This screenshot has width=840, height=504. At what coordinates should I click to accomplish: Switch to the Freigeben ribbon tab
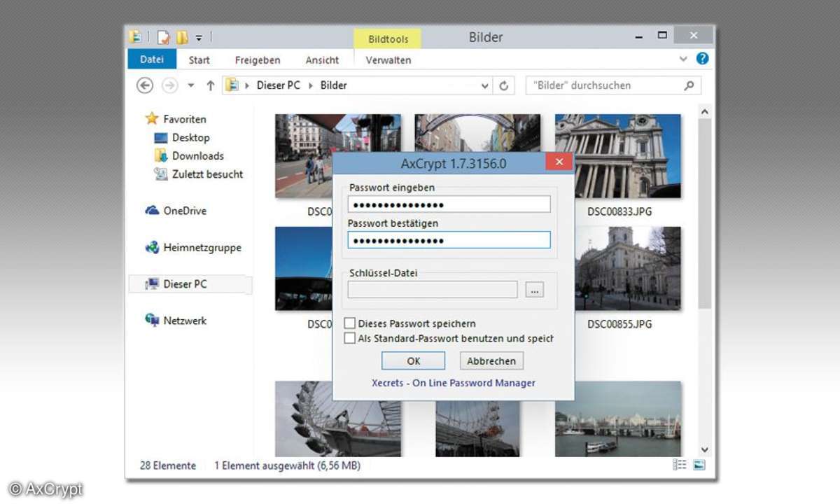coord(258,60)
